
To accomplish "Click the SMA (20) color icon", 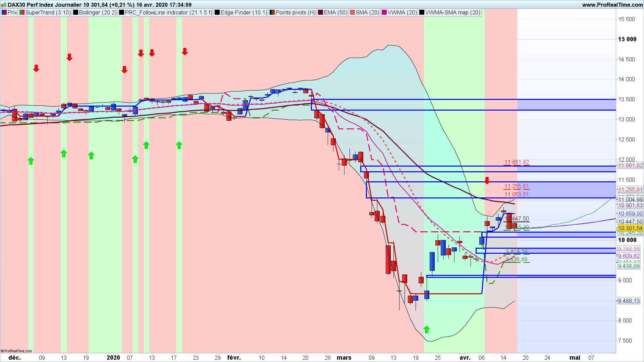I will point(352,12).
